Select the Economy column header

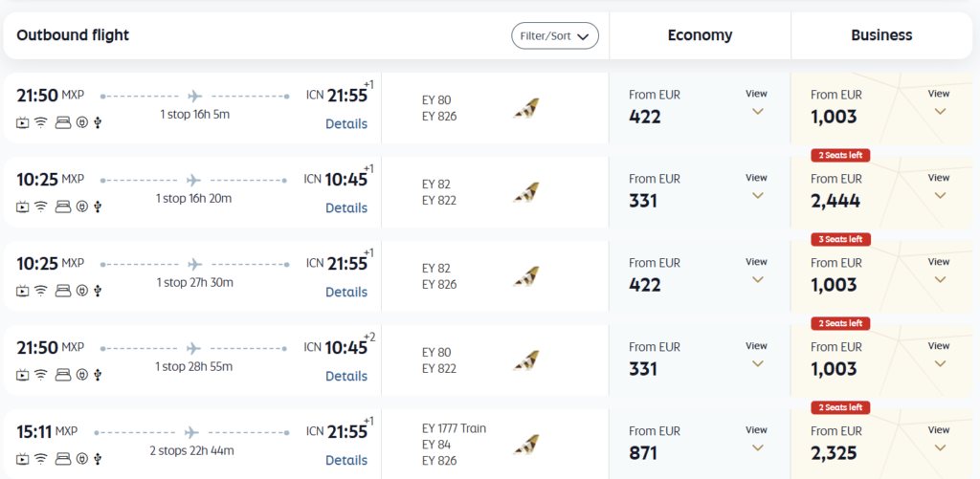[700, 35]
